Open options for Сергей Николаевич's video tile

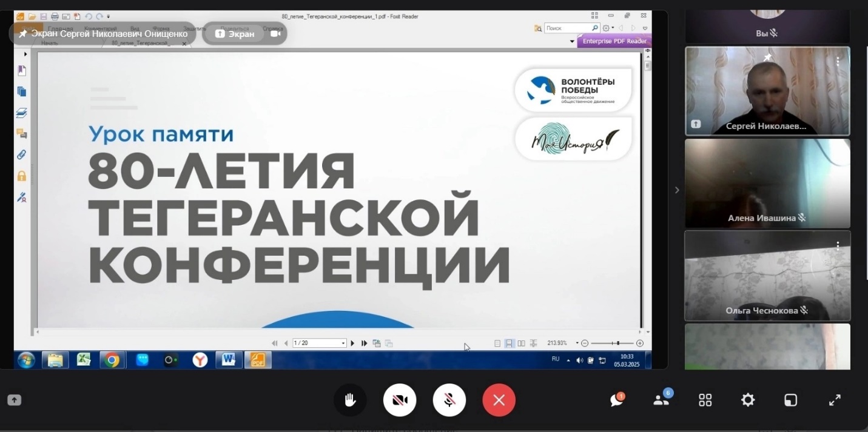click(838, 61)
